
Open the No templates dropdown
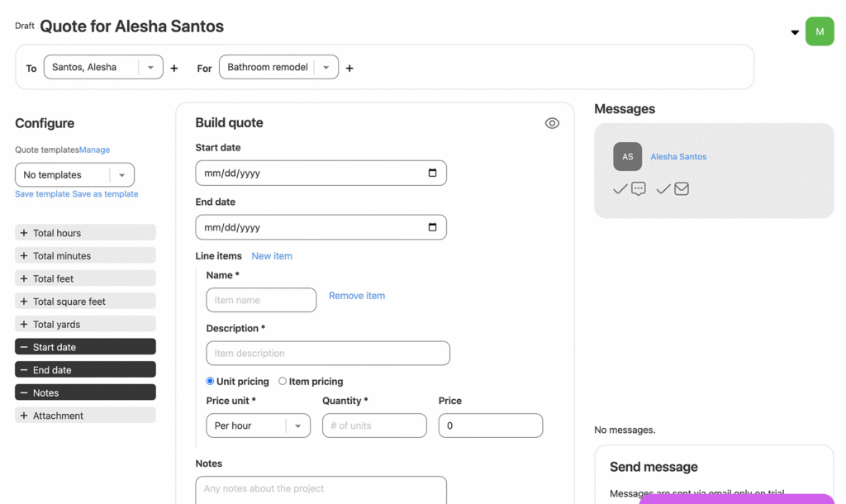(121, 175)
